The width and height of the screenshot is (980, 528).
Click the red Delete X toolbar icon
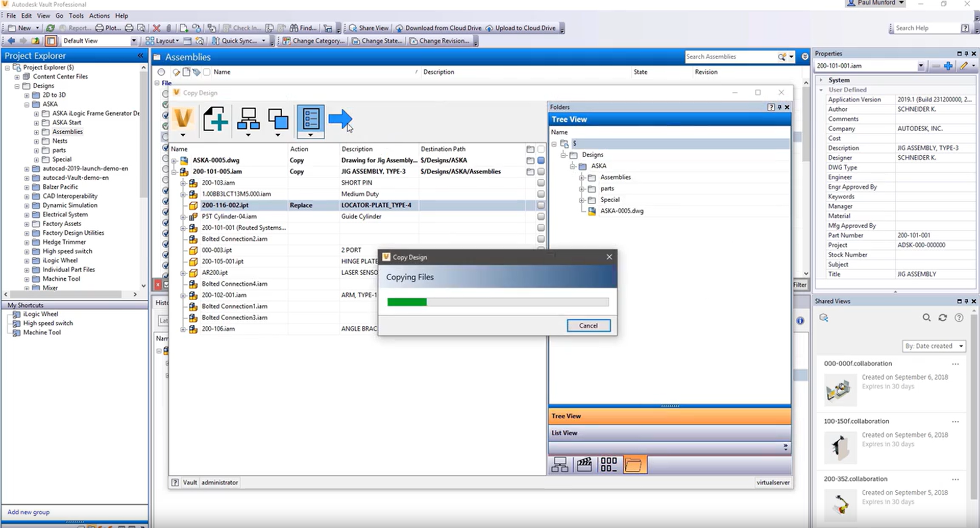157,28
